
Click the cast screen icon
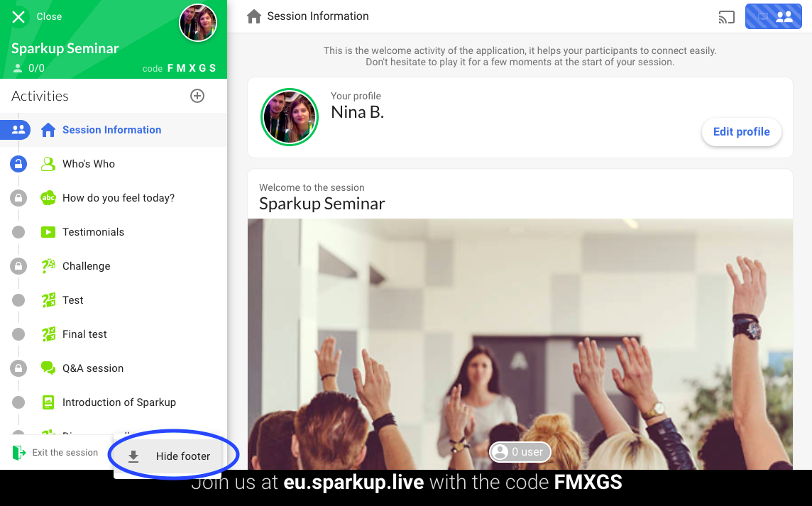coord(727,17)
